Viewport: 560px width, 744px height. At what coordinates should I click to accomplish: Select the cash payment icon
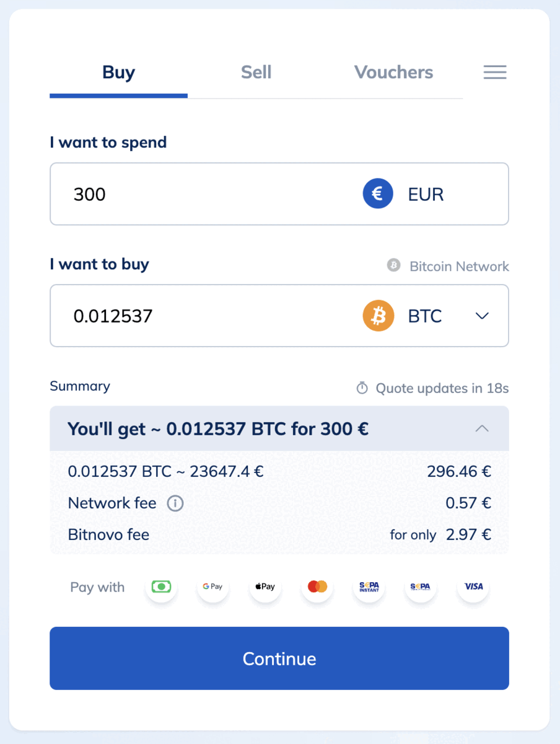point(161,587)
